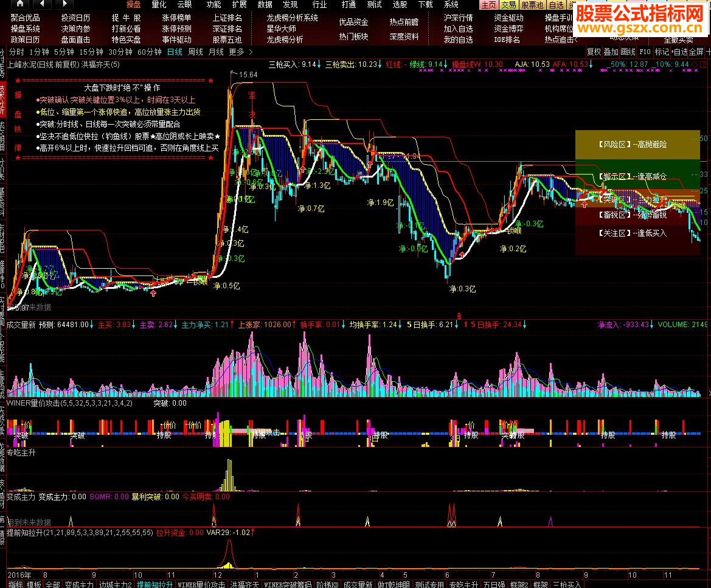Click the 画线 drawing button
The width and height of the screenshot is (711, 588).
pyautogui.click(x=628, y=52)
